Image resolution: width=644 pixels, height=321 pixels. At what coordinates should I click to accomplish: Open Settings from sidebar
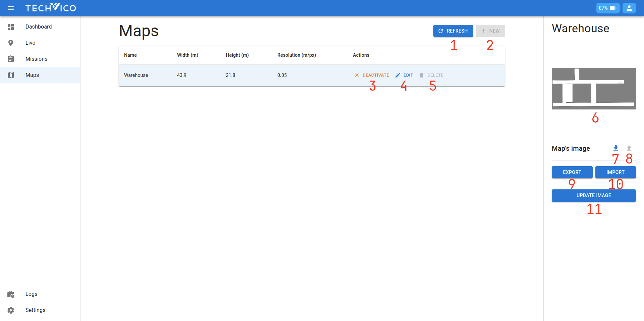click(40, 310)
